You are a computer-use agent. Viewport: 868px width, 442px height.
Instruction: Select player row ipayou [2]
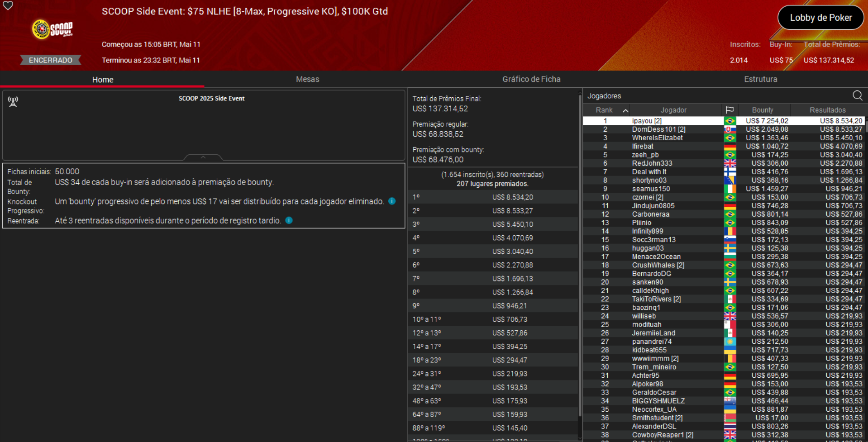724,121
